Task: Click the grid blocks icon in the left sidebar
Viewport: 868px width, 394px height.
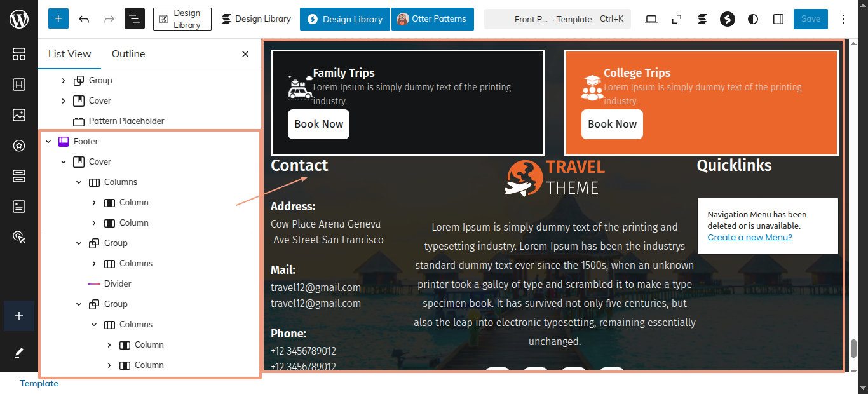Action: click(19, 54)
